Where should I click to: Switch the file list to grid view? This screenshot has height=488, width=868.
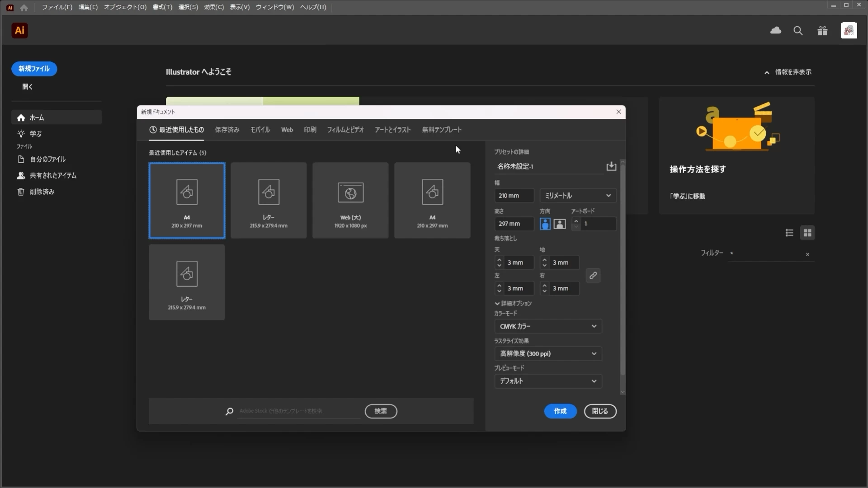(807, 233)
